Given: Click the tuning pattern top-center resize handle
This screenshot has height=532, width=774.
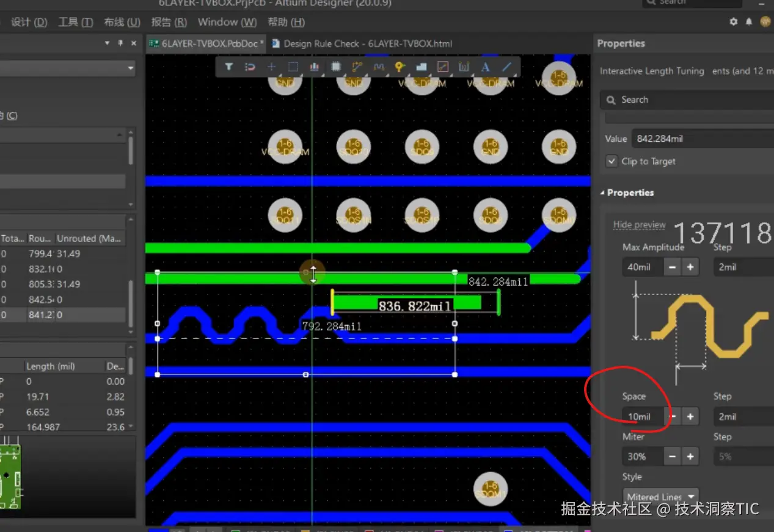Looking at the screenshot, I should 306,272.
